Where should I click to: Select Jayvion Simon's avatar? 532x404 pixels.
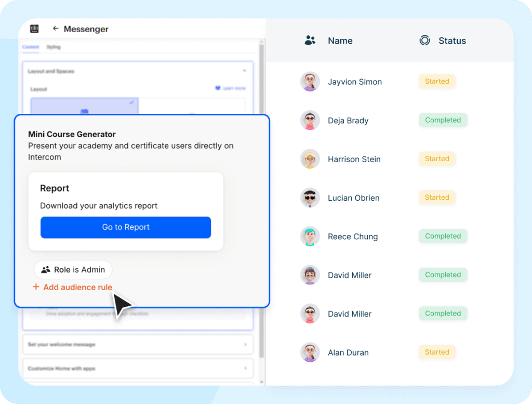[310, 82]
